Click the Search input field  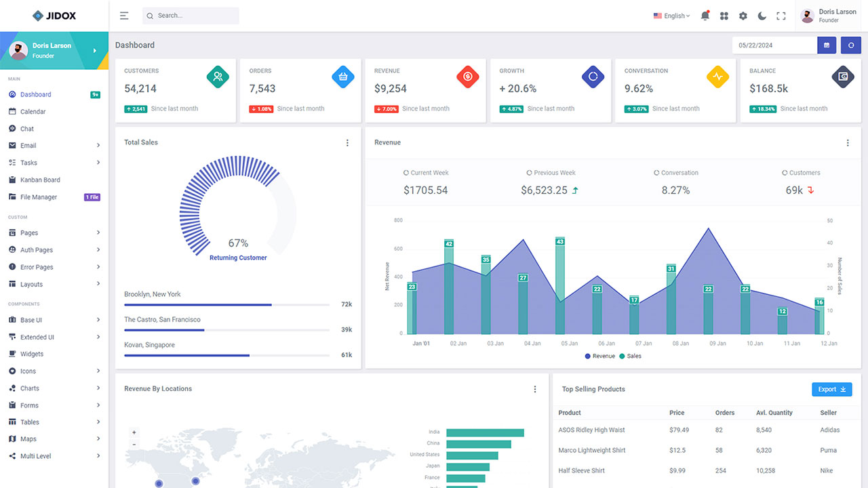point(191,16)
